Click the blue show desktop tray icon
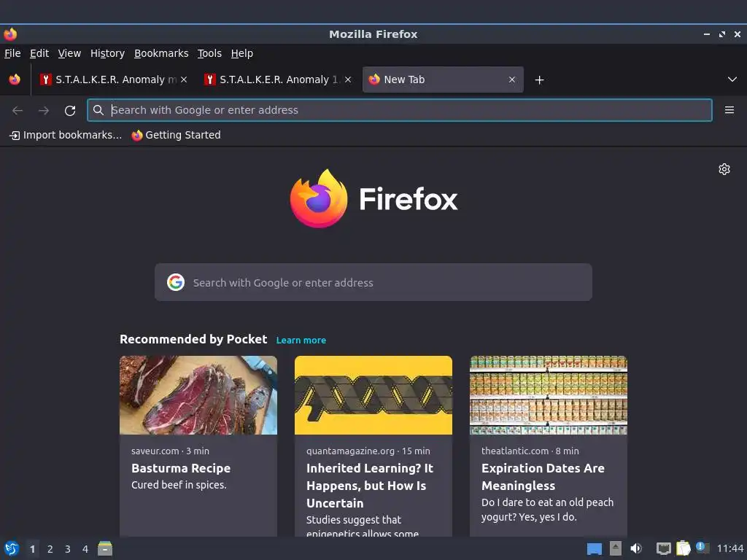The height and width of the screenshot is (560, 747). click(x=594, y=549)
